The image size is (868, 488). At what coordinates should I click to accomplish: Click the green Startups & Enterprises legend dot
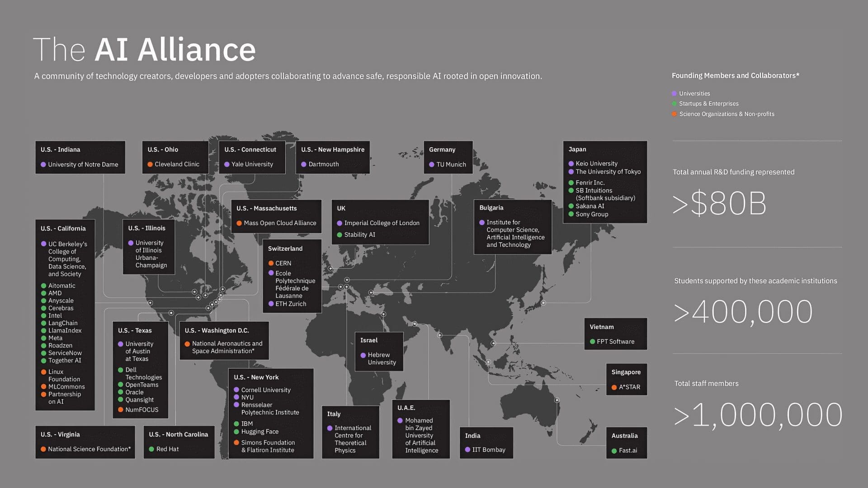point(674,104)
